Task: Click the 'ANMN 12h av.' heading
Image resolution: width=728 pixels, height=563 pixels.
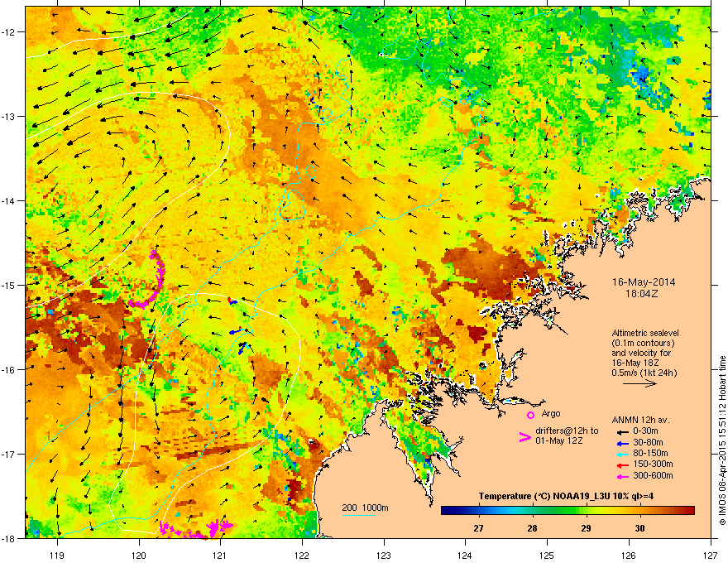Action: click(640, 421)
